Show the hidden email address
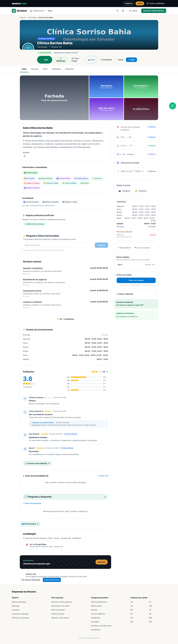 pos(152,154)
